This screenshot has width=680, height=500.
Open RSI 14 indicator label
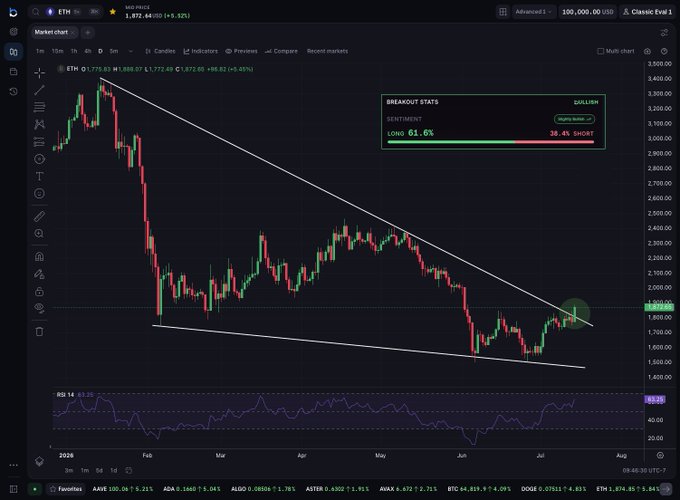coord(65,395)
